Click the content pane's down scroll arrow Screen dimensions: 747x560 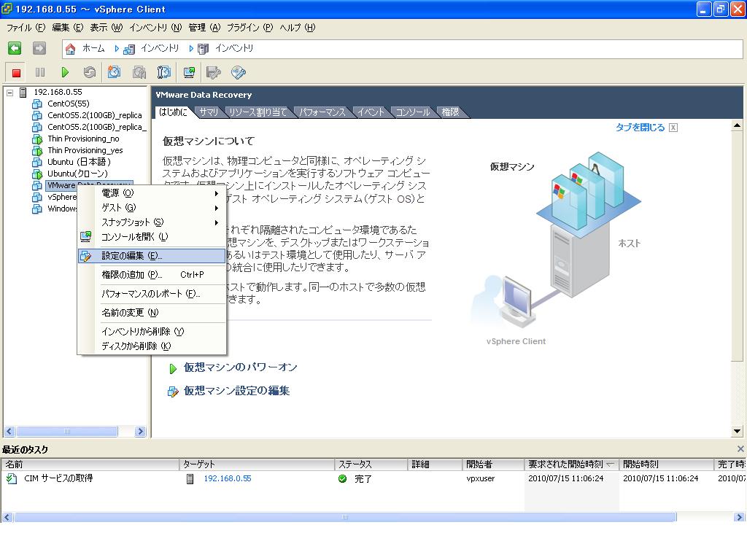pos(737,432)
